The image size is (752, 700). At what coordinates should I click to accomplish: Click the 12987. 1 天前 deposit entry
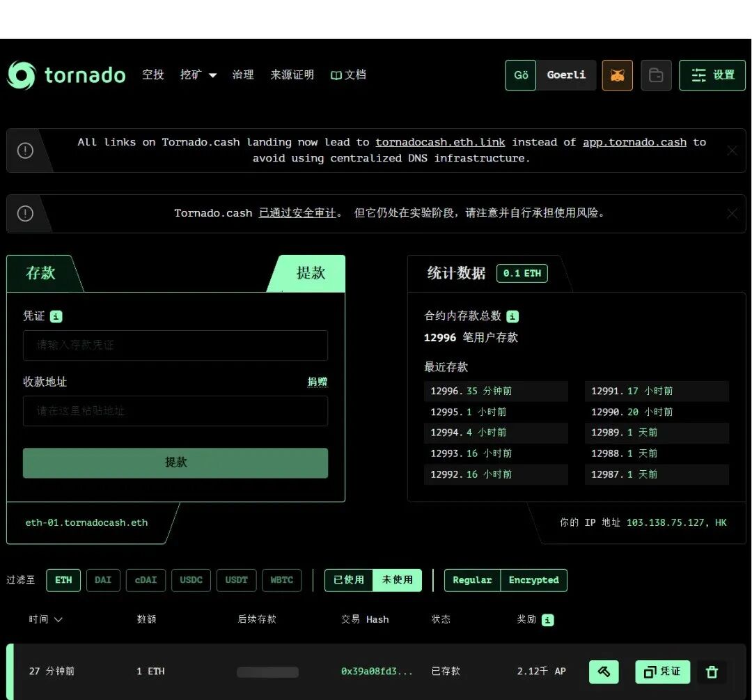657,474
